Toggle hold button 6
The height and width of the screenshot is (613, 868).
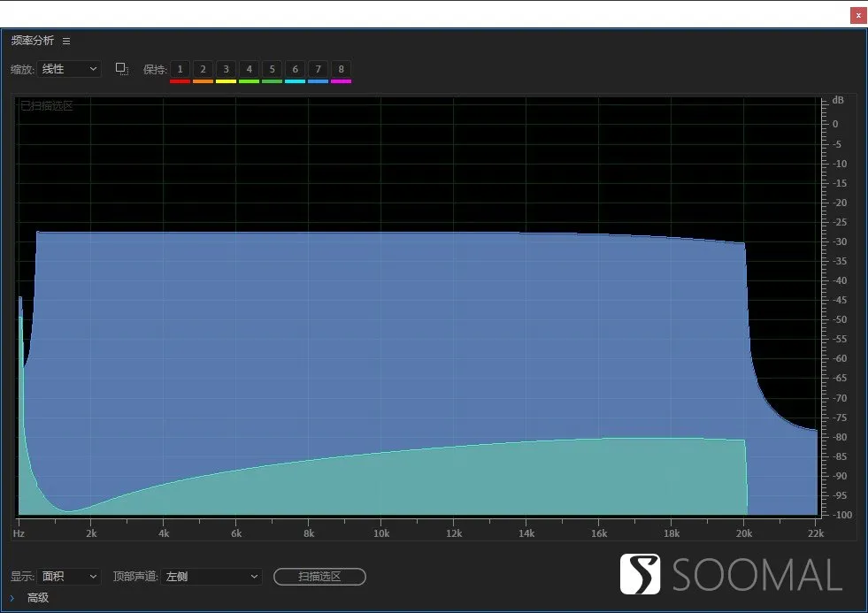(x=295, y=69)
